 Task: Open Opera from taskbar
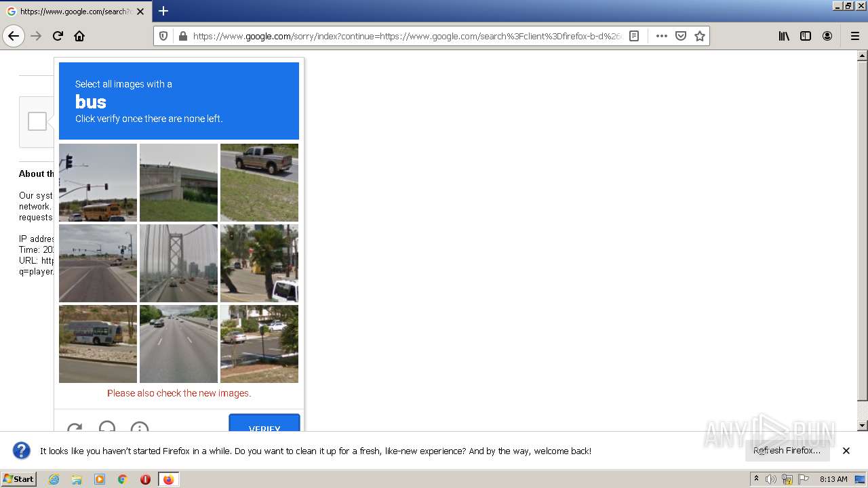145,479
